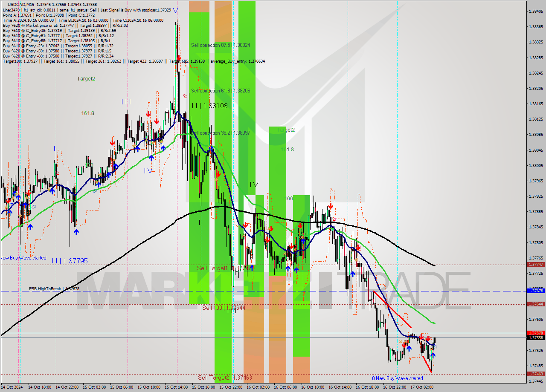Click 'Sell correction 87.5 | 1.38324' label

[x=220, y=45]
